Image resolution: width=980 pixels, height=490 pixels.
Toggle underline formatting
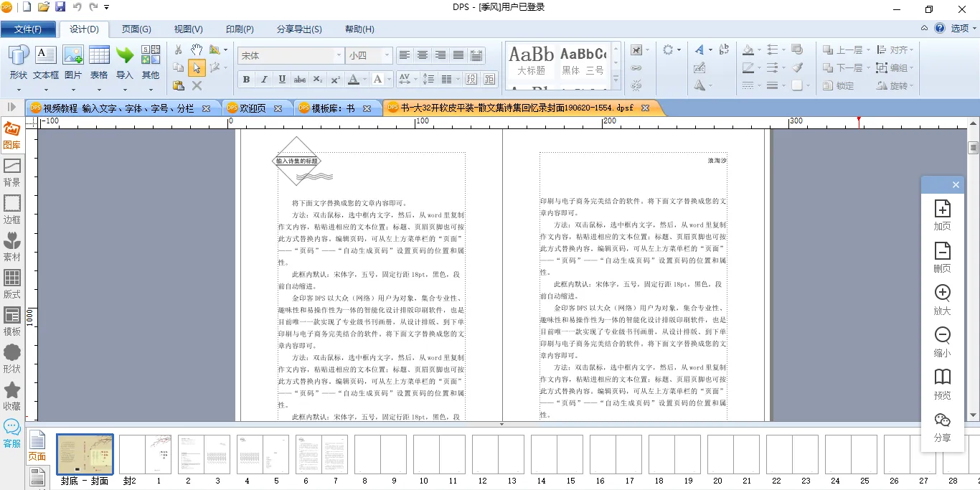[x=282, y=79]
